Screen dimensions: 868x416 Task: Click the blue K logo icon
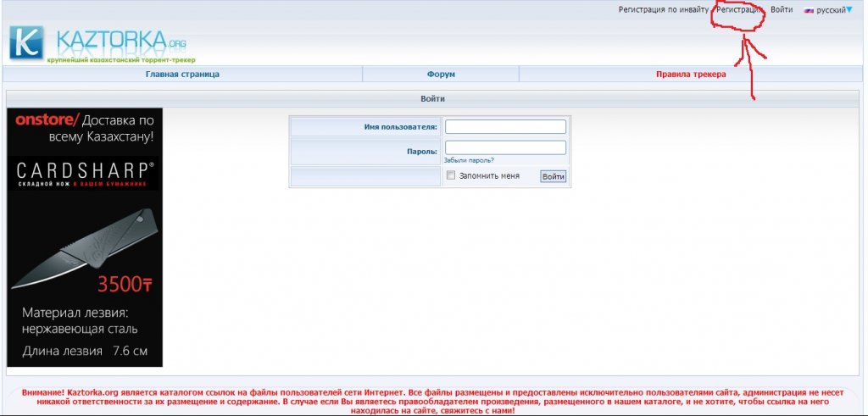26,43
